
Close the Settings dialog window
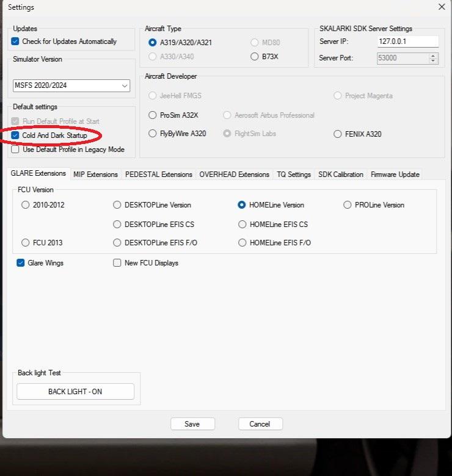point(441,7)
